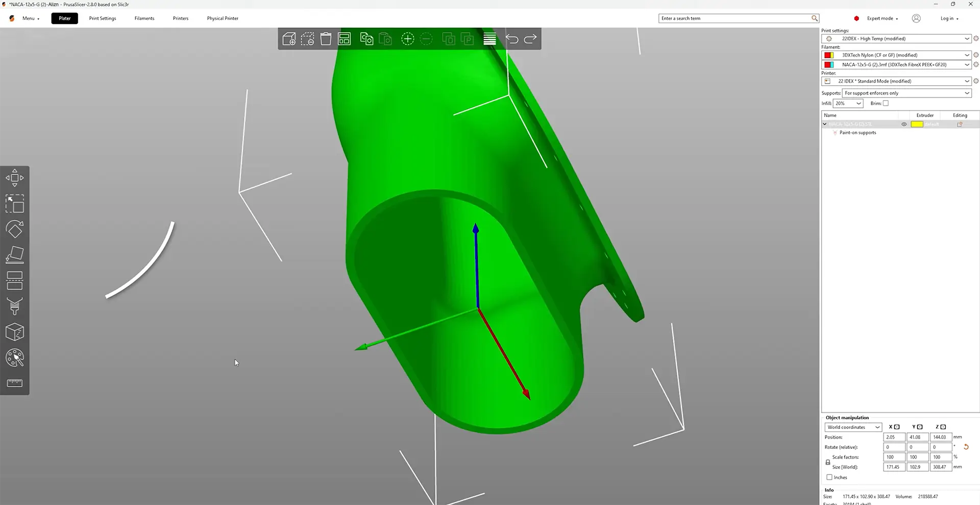
Task: Click the search term input field
Action: pos(735,18)
